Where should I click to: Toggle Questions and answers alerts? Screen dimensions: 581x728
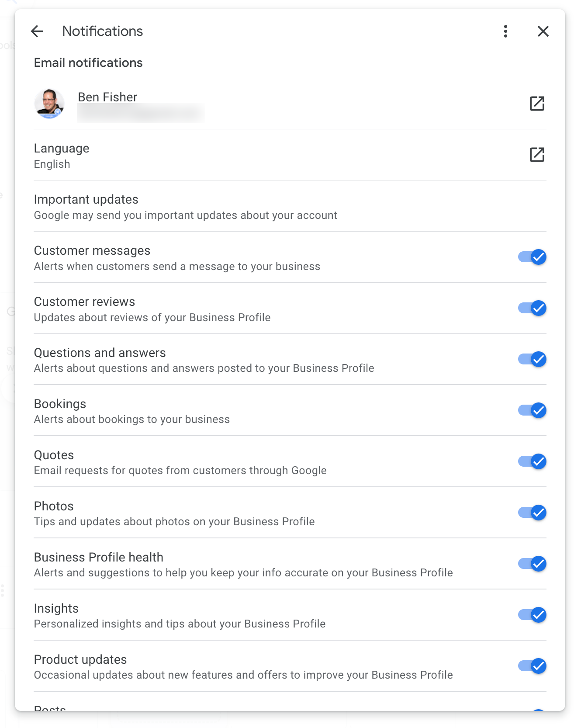(x=532, y=359)
